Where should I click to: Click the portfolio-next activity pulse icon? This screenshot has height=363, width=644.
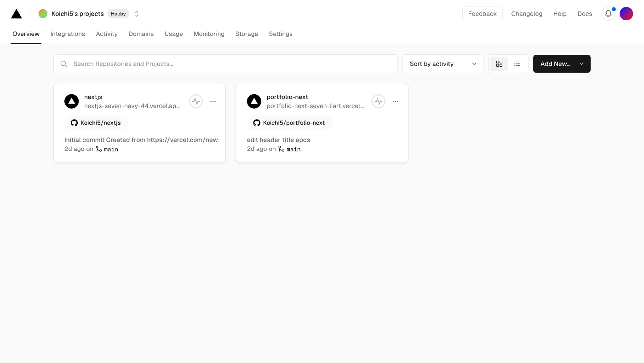click(x=379, y=101)
